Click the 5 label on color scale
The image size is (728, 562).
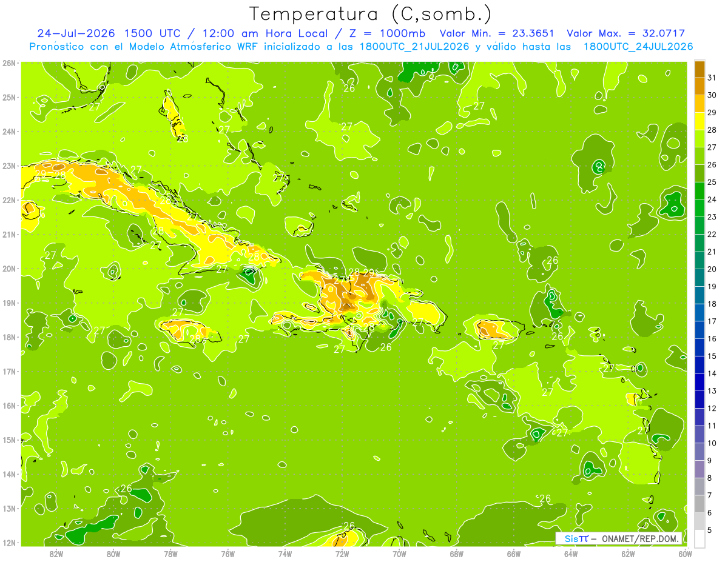[710, 530]
